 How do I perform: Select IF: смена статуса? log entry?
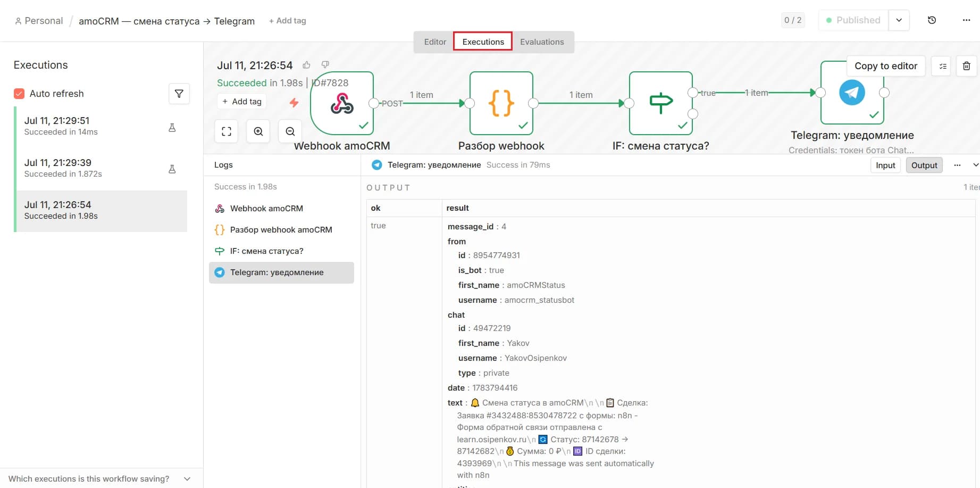click(x=281, y=251)
